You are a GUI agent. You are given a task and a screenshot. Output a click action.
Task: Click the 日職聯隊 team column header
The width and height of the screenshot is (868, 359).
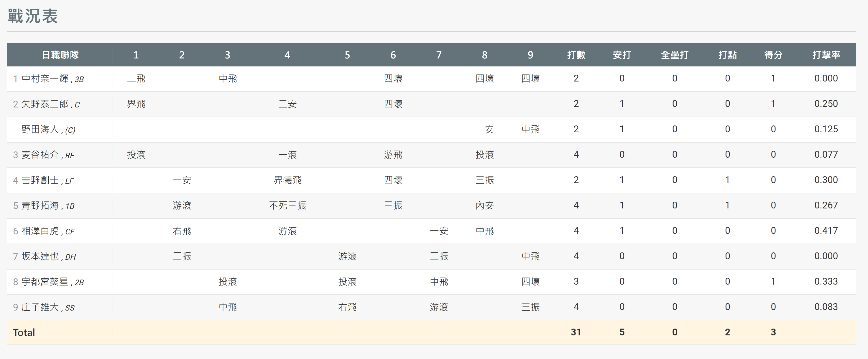[60, 55]
